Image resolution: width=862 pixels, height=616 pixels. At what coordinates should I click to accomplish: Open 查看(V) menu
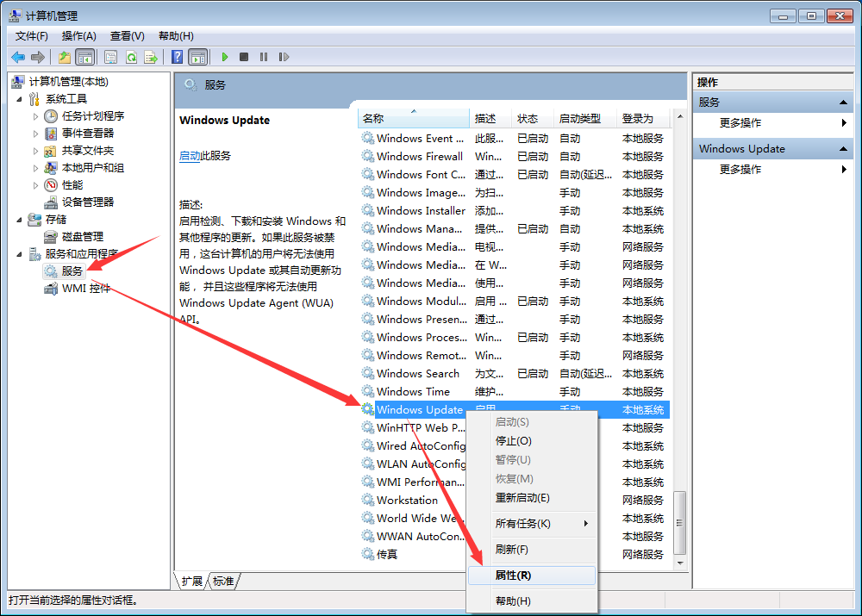127,36
